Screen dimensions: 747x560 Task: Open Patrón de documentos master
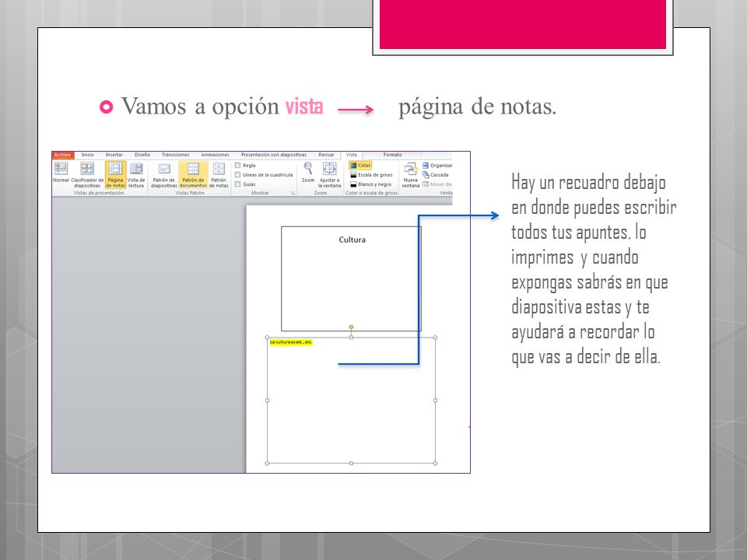point(193,175)
